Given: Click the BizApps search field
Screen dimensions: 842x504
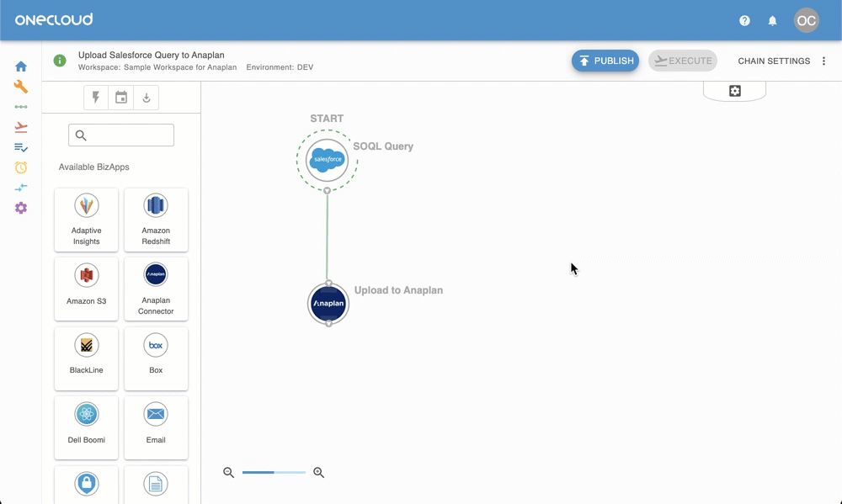Looking at the screenshot, I should [121, 135].
